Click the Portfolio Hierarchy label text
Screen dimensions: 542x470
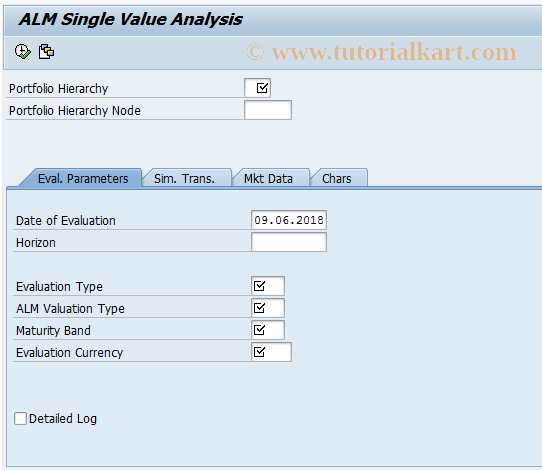(x=58, y=89)
